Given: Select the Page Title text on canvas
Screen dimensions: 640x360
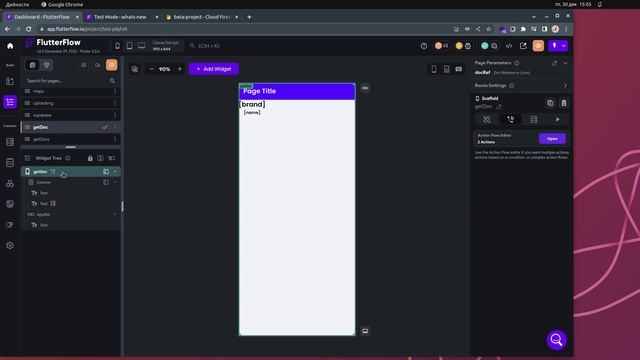Looking at the screenshot, I should pyautogui.click(x=260, y=91).
